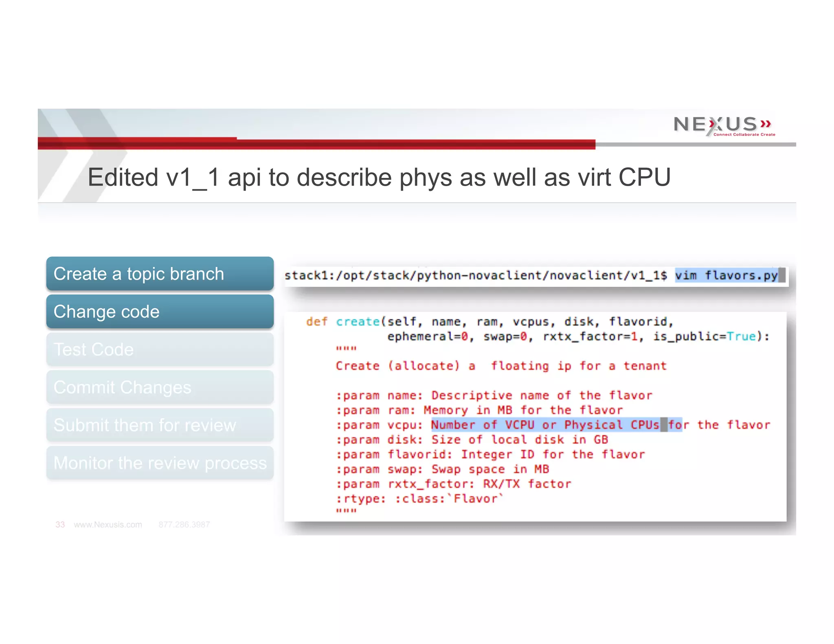Click the 'def create(self, name, ram...' line
This screenshot has width=834, height=644.
pyautogui.click(x=490, y=322)
